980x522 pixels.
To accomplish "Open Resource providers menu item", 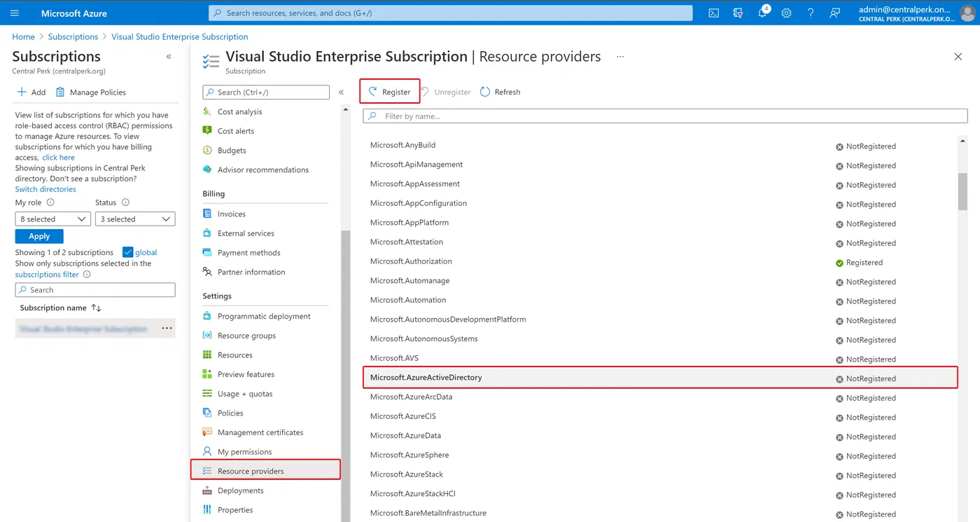I will [x=265, y=471].
